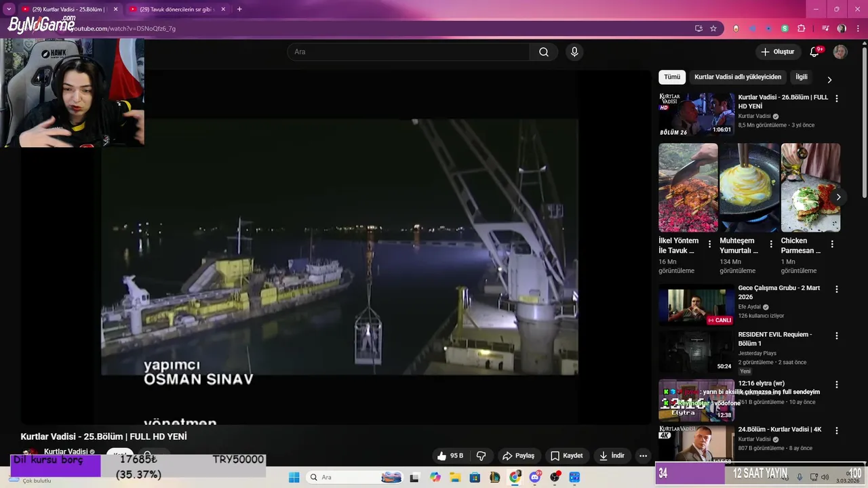Open Chrome media controls icon
This screenshot has height=488, width=868.
coord(825,28)
